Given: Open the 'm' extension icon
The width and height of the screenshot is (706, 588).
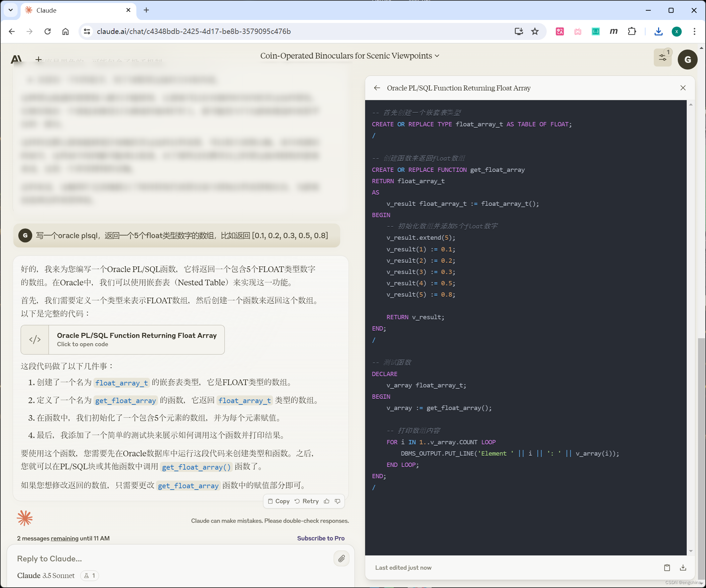Looking at the screenshot, I should tap(614, 31).
